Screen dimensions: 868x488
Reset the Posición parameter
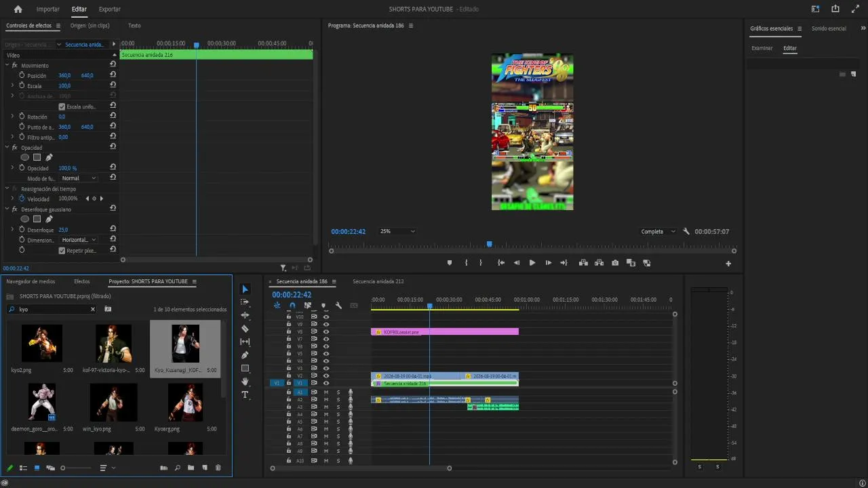pyautogui.click(x=113, y=75)
